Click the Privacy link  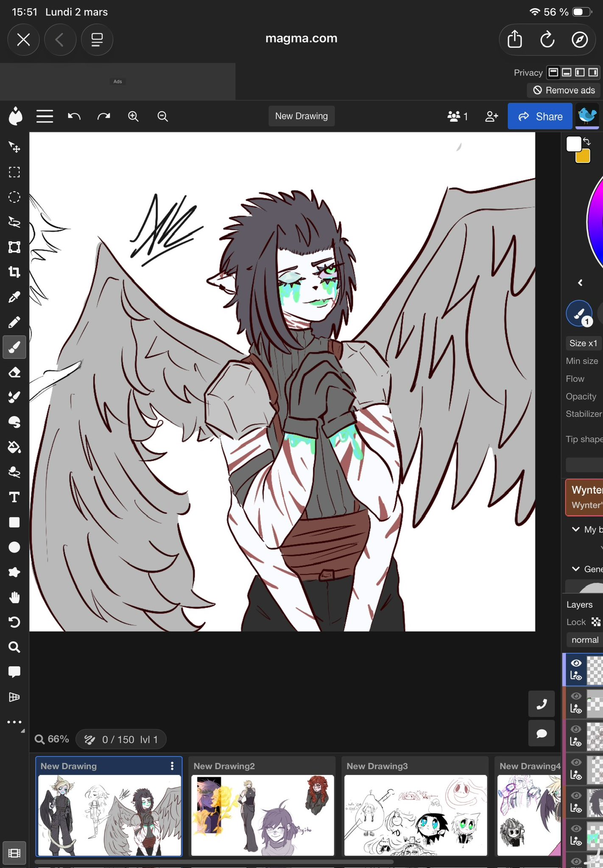[528, 72]
